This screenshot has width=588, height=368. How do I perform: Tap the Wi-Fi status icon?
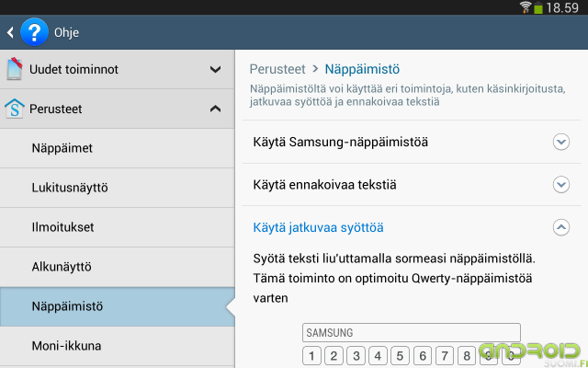point(526,7)
